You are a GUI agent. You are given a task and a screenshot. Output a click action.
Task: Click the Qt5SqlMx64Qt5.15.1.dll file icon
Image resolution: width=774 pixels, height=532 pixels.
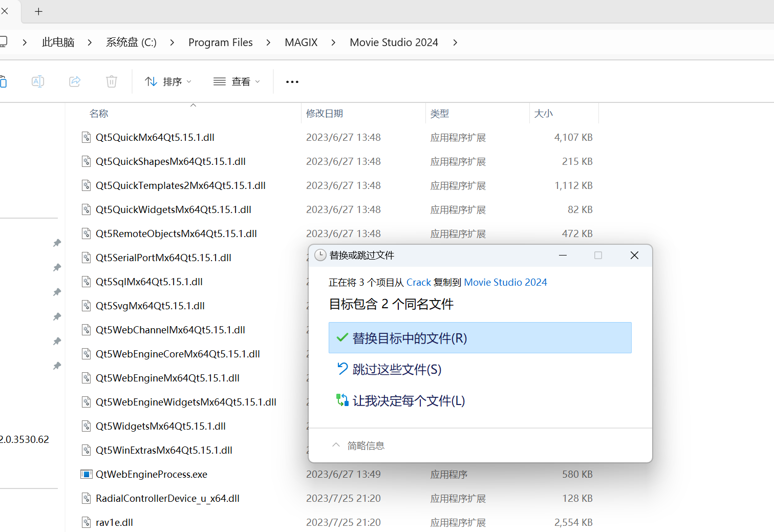[x=87, y=282]
